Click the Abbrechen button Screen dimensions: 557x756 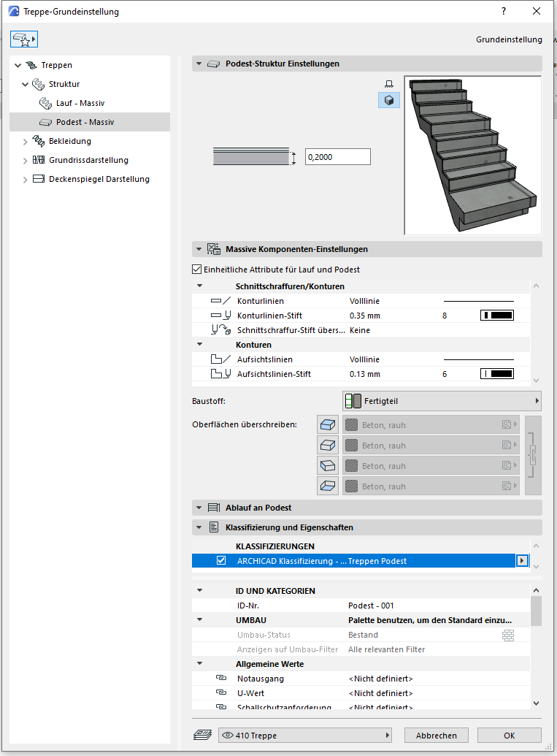tap(436, 736)
